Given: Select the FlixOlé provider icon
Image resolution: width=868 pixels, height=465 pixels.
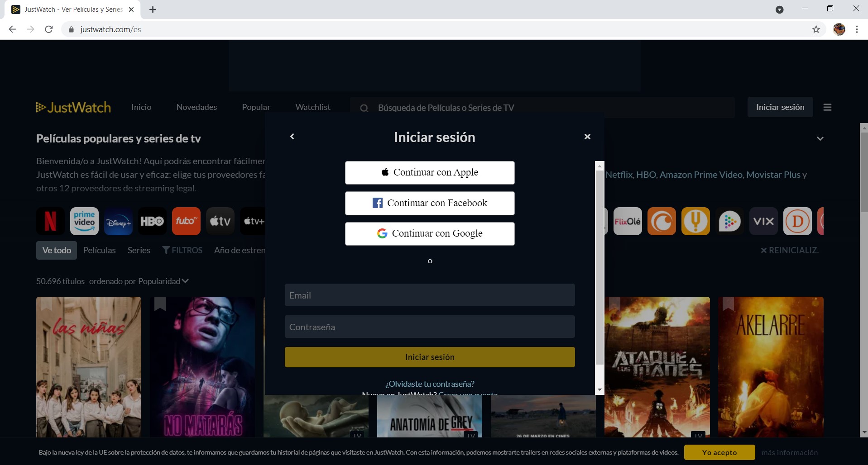Looking at the screenshot, I should (628, 221).
